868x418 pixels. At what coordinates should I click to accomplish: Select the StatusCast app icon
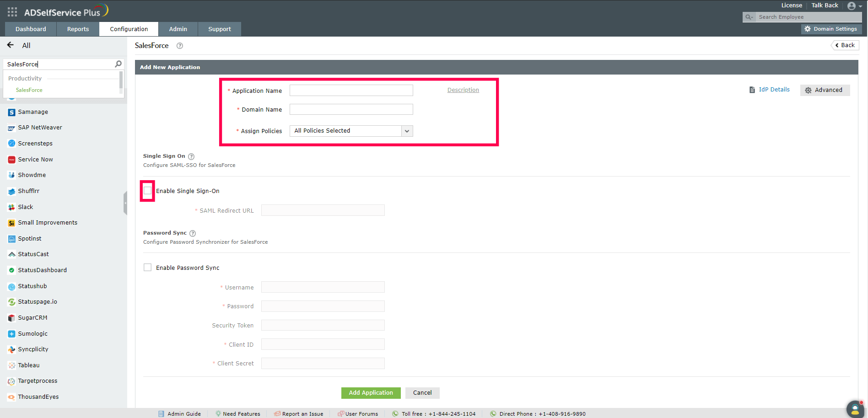pyautogui.click(x=12, y=254)
